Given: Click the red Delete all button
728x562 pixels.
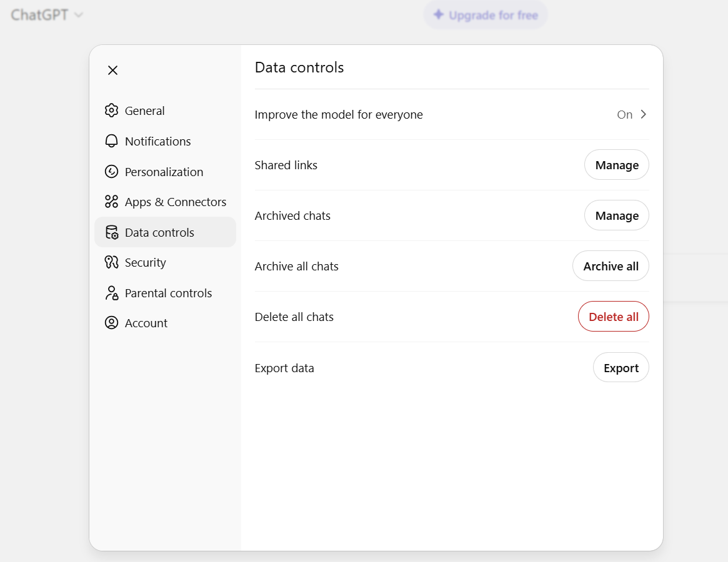Looking at the screenshot, I should [613, 317].
